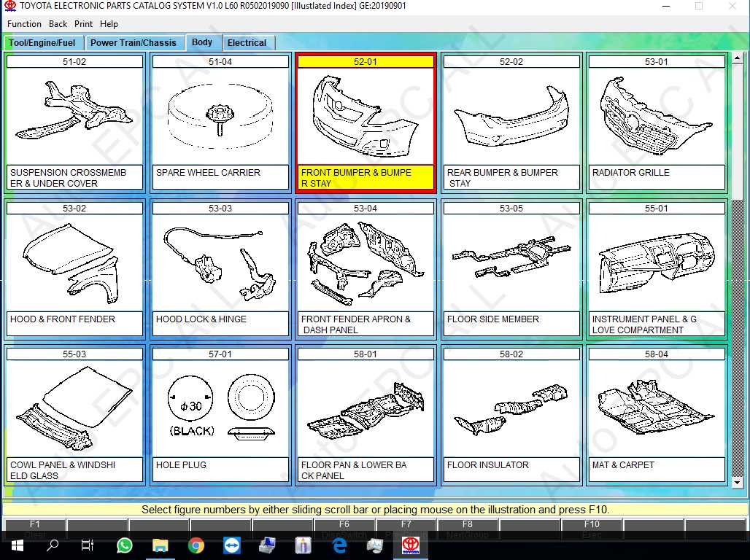The width and height of the screenshot is (750, 560).
Task: Open Task View on the taskbar
Action: [x=88, y=545]
